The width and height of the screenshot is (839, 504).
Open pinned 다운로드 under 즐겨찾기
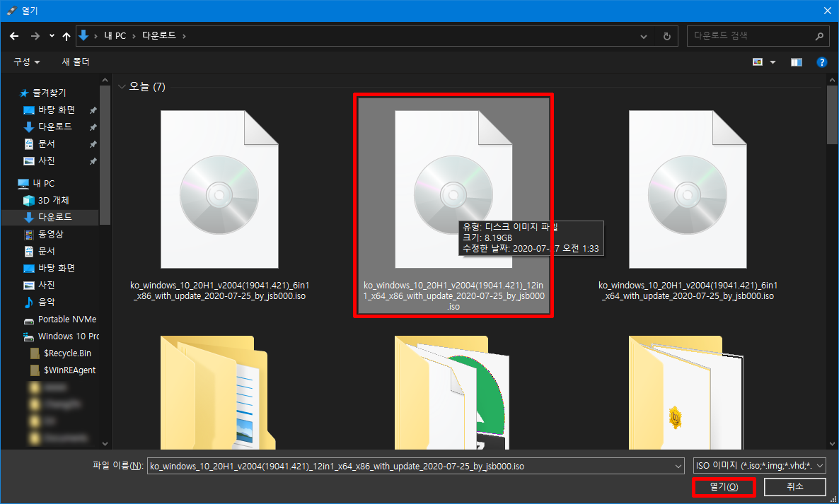point(54,127)
